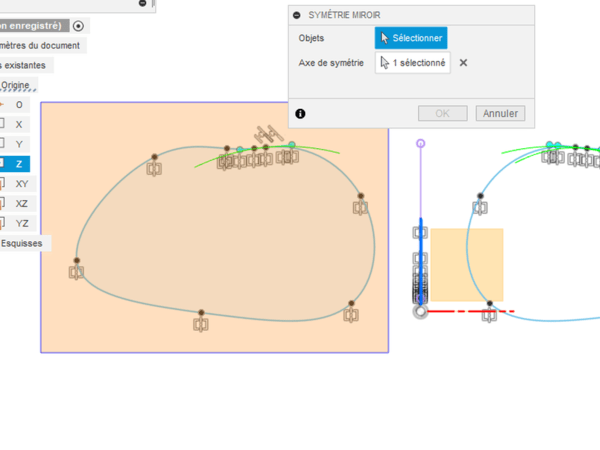Select the XZ plane in browser
The width and height of the screenshot is (600, 450).
click(x=21, y=203)
